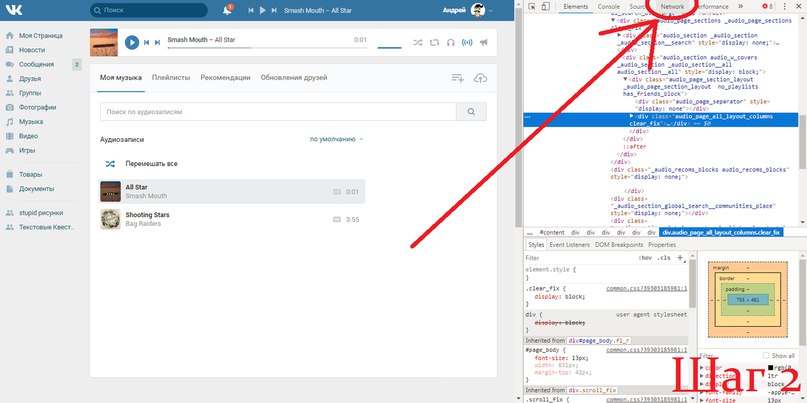Toggle the .cls class editor button
The image size is (807, 403).
[x=665, y=258]
